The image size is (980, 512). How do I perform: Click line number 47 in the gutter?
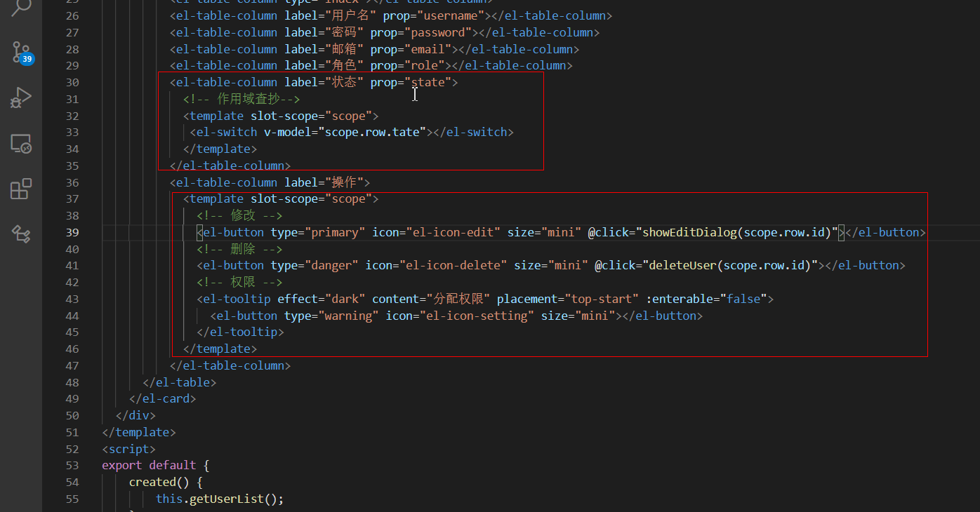click(x=72, y=365)
